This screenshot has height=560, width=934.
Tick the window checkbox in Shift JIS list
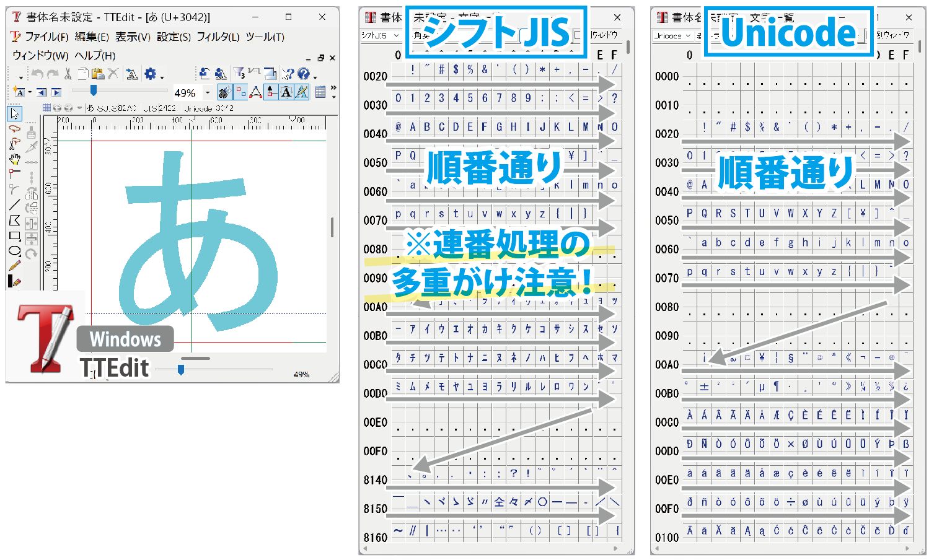578,35
